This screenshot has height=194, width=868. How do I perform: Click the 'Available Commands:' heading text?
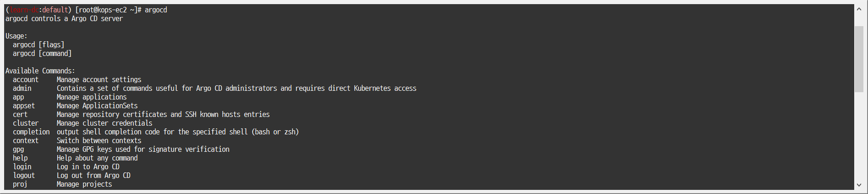tap(40, 71)
